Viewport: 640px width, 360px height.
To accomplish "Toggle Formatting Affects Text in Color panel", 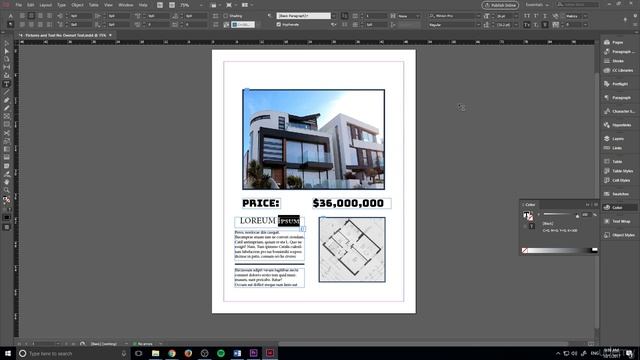I will click(x=532, y=226).
